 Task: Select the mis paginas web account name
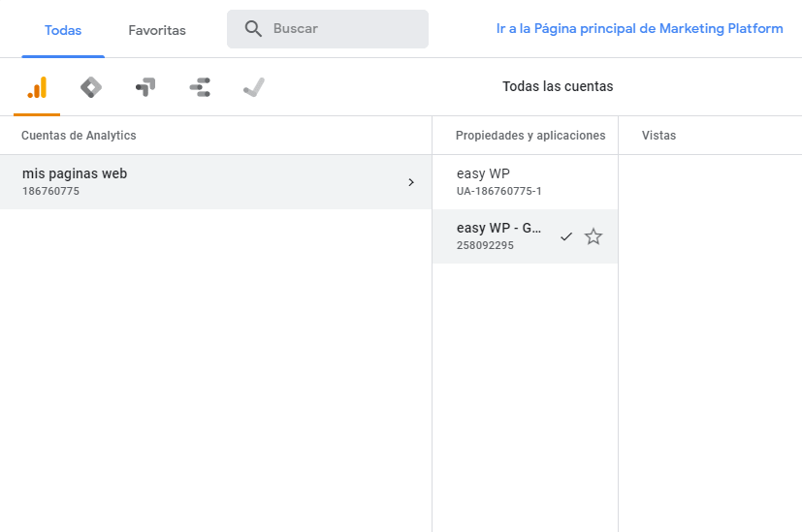click(75, 173)
